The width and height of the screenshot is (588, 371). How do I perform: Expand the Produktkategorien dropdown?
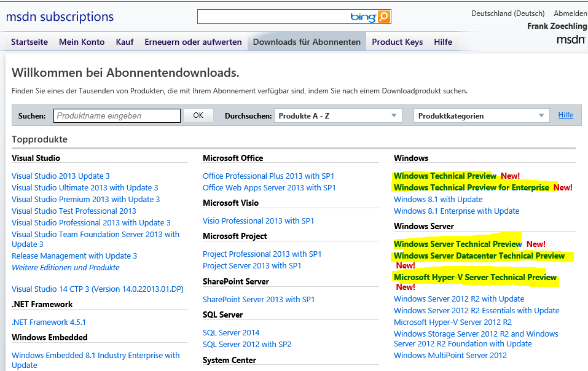point(482,115)
